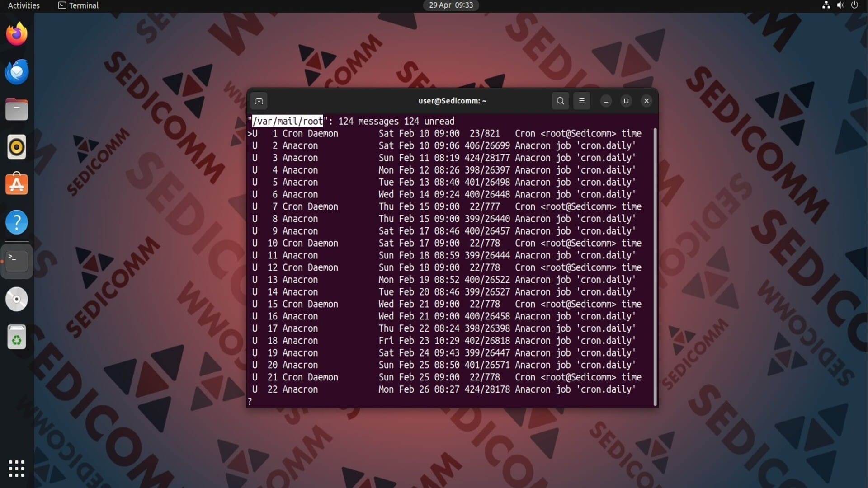Minimize the terminal window
This screenshot has width=868, height=488.
pyautogui.click(x=606, y=101)
